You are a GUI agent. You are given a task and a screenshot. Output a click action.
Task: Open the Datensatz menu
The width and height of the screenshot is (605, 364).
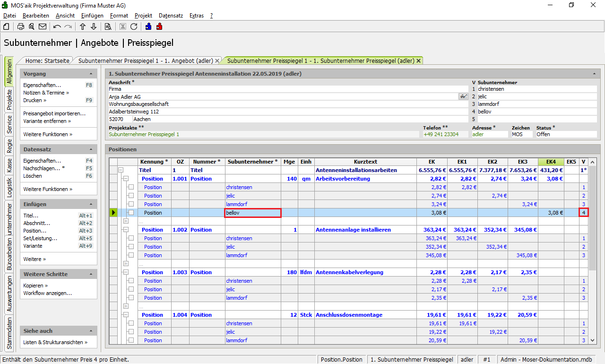click(x=171, y=16)
